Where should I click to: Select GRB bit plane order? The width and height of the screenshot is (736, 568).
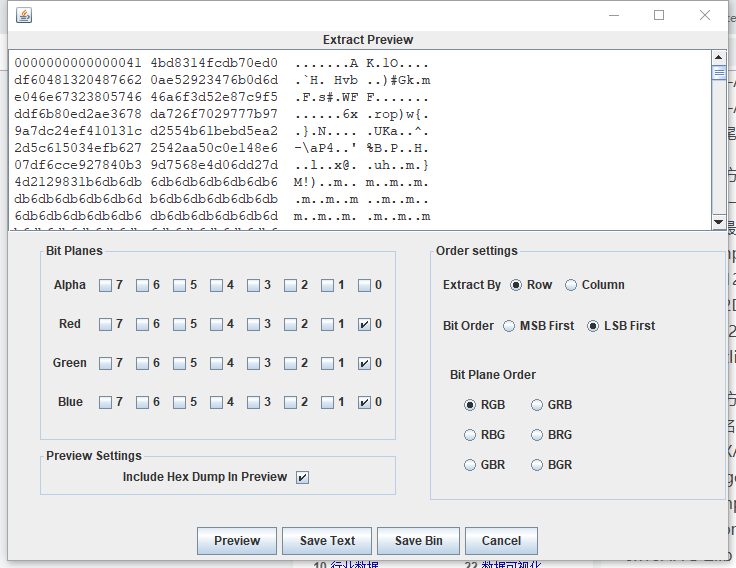click(537, 405)
